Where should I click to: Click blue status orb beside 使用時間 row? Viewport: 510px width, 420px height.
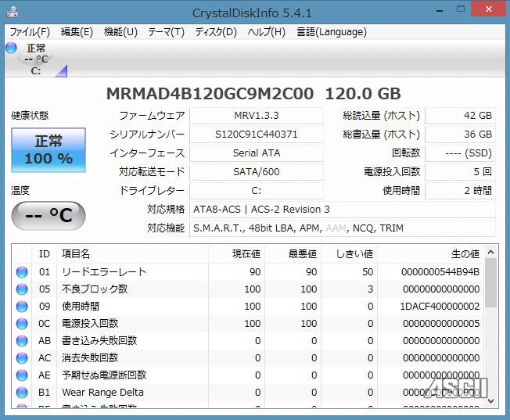[22, 307]
